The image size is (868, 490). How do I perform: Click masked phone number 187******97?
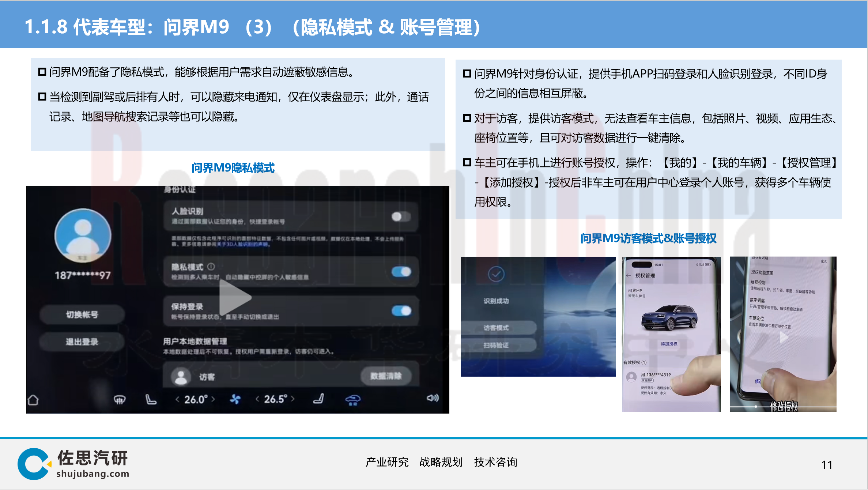point(83,275)
